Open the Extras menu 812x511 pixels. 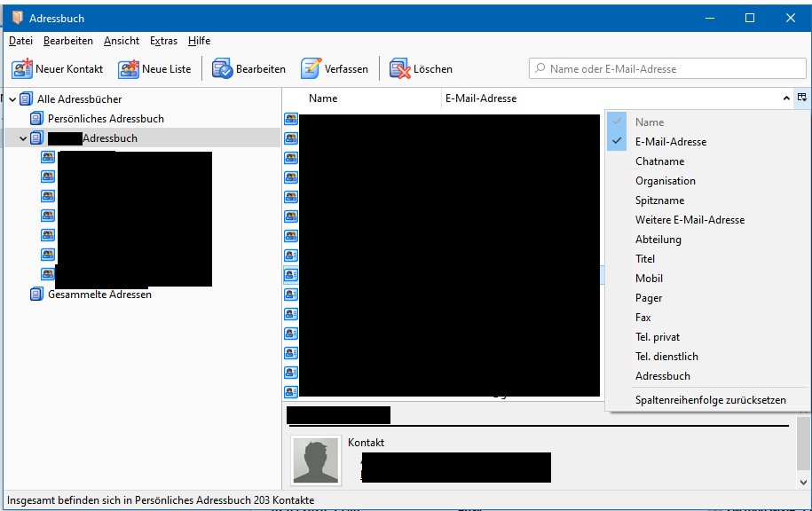tap(163, 41)
